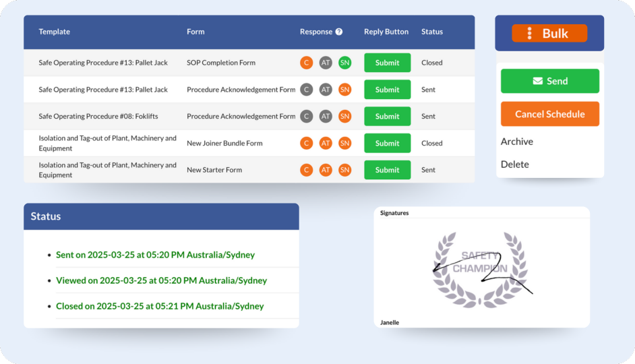The height and width of the screenshot is (364, 635).
Task: Choose Delete in the bulk menu
Action: [515, 164]
